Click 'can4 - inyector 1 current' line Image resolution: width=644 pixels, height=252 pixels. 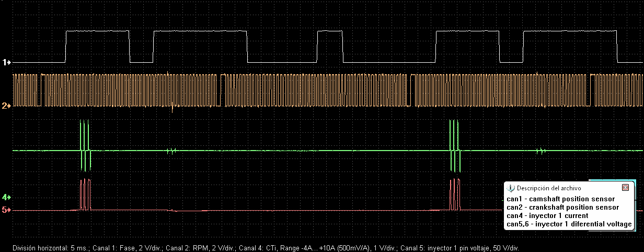[547, 216]
